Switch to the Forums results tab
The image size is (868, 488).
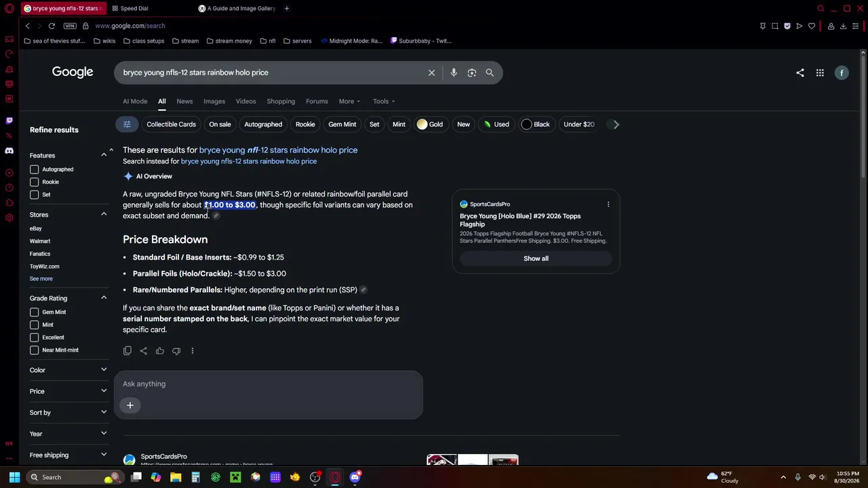317,102
